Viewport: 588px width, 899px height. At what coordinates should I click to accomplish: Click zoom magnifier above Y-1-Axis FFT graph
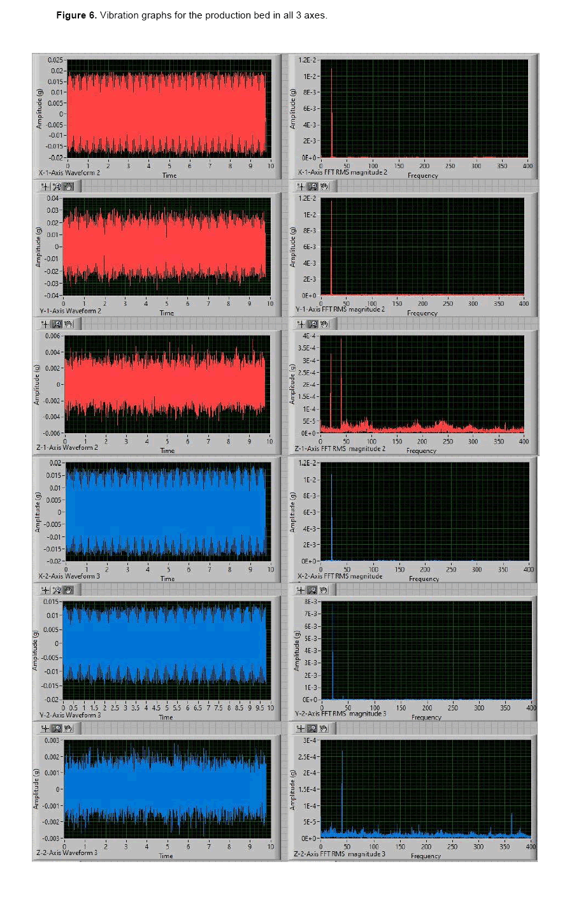coord(313,186)
